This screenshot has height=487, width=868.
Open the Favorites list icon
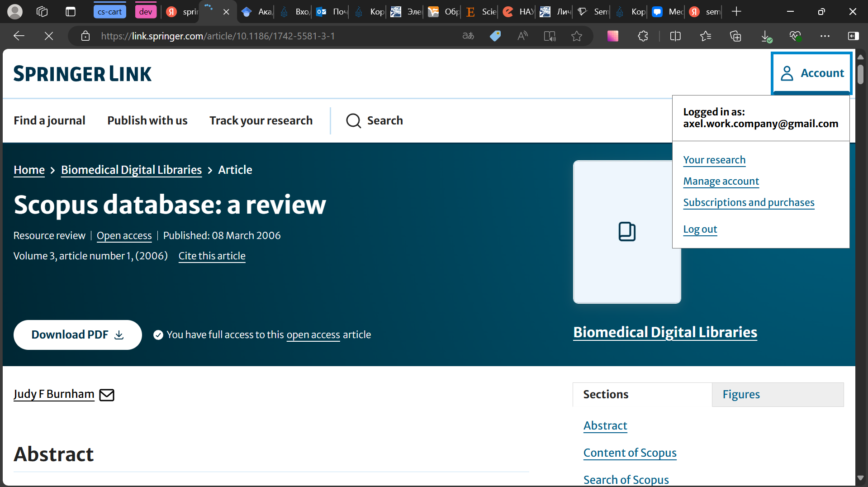point(706,36)
